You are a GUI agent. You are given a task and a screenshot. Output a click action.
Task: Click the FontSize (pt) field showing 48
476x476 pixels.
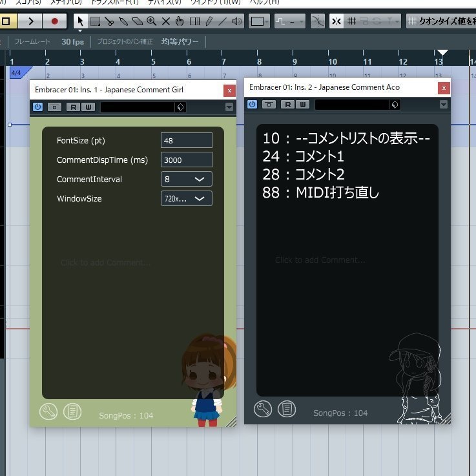pyautogui.click(x=187, y=140)
